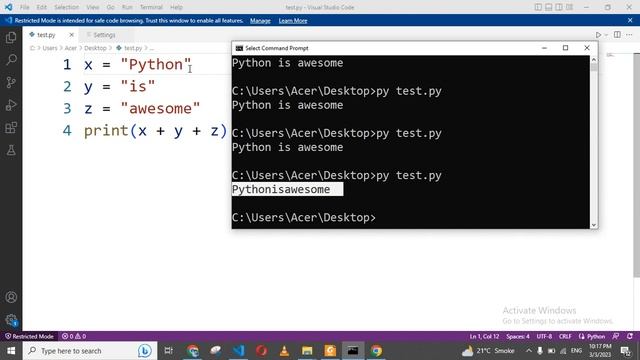The width and height of the screenshot is (640, 360).
Task: Toggle the secondary side bar layout icon
Action: pos(559,7)
